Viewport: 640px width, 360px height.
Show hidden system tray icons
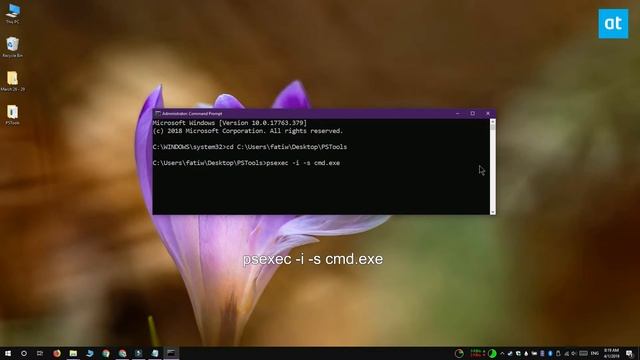pos(502,353)
